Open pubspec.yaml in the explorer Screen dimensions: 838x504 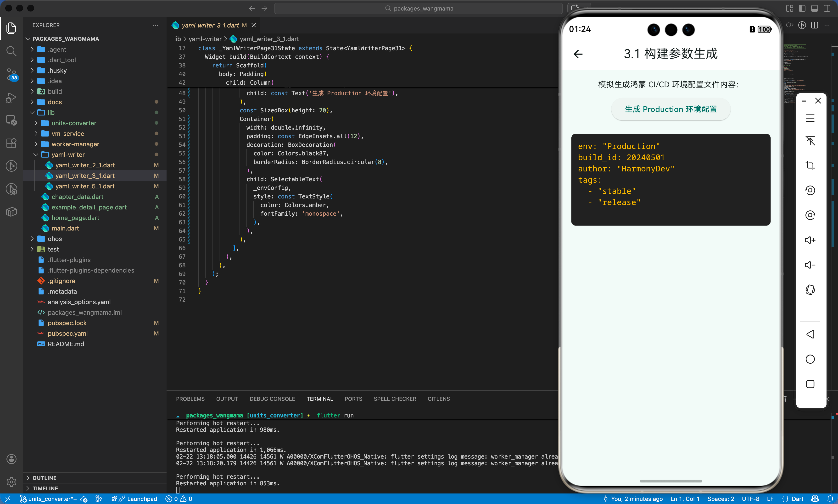coord(68,334)
